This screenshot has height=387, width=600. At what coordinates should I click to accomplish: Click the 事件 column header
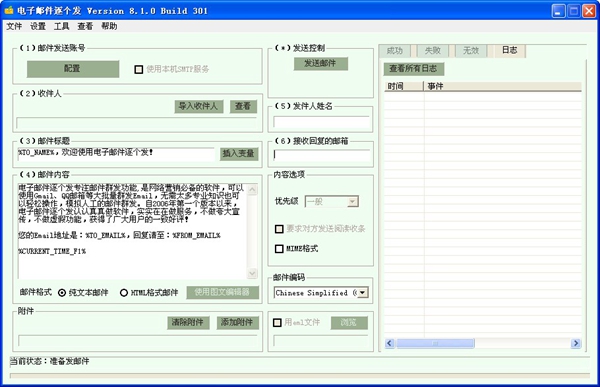pyautogui.click(x=502, y=86)
